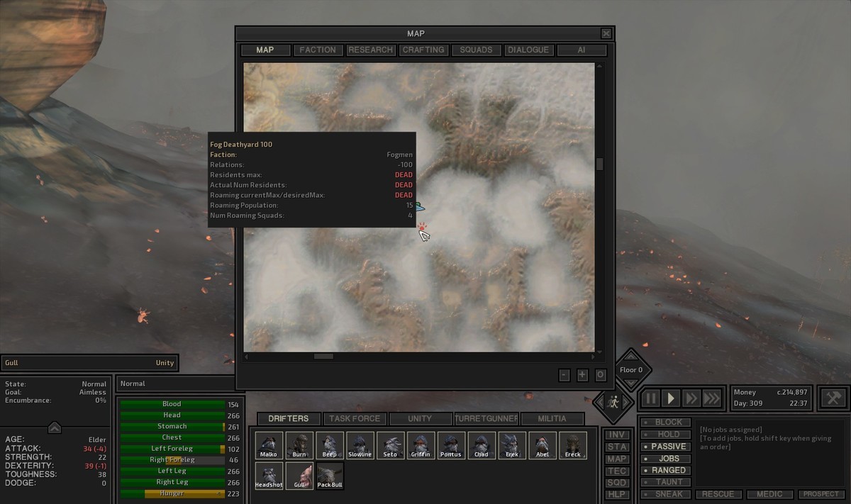Reset map view with the O button
This screenshot has height=504, width=851.
tap(601, 375)
